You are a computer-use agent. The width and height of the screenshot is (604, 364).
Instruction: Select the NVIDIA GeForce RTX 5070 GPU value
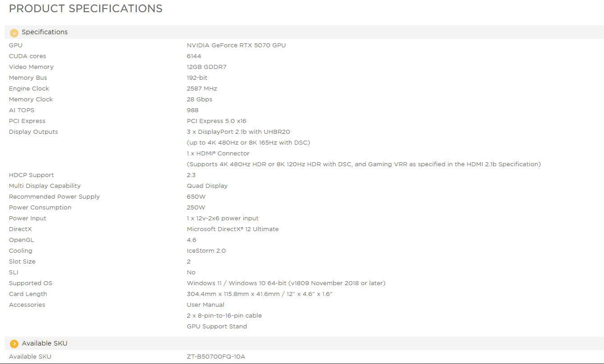click(x=236, y=45)
